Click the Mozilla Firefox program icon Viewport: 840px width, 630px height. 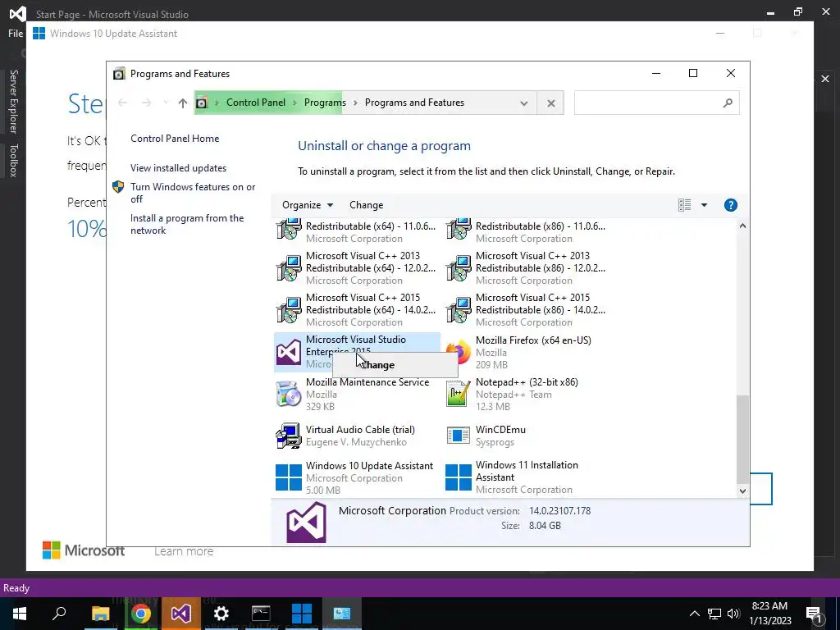click(x=459, y=352)
